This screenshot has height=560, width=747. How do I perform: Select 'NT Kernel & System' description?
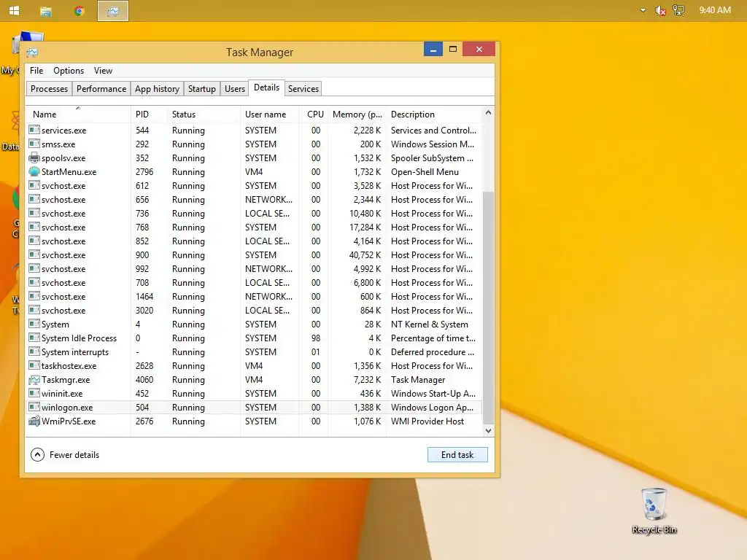(x=429, y=324)
